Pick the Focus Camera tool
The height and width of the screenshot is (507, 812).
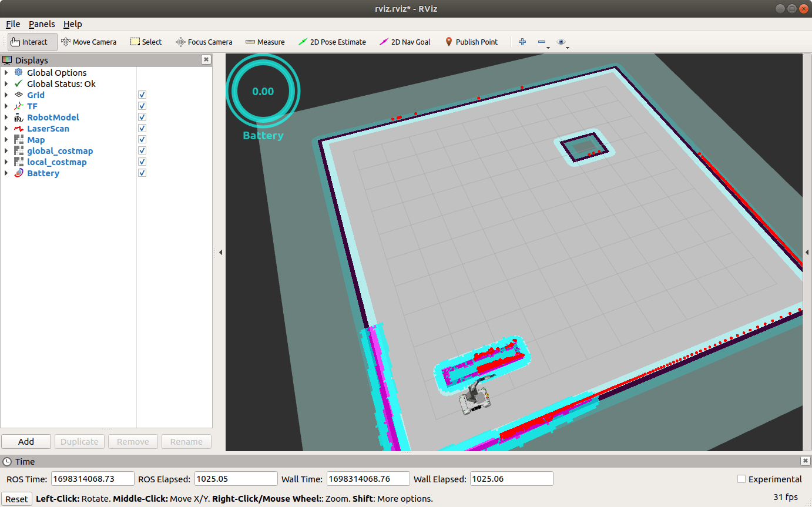pyautogui.click(x=204, y=42)
